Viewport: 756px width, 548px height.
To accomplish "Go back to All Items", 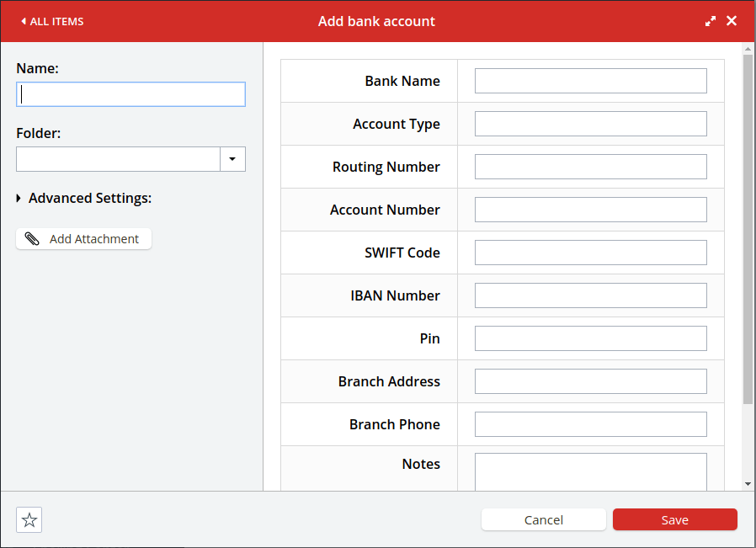I will point(52,22).
